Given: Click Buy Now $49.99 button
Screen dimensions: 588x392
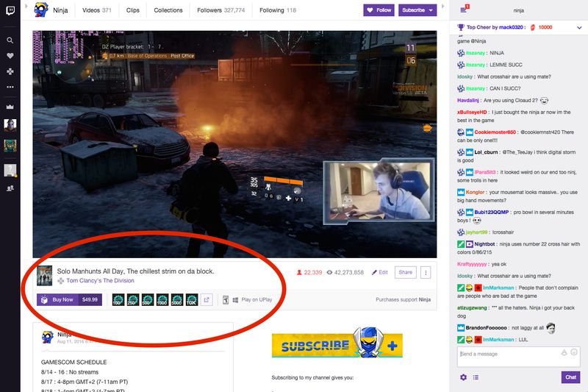Looking at the screenshot, I should [x=69, y=300].
